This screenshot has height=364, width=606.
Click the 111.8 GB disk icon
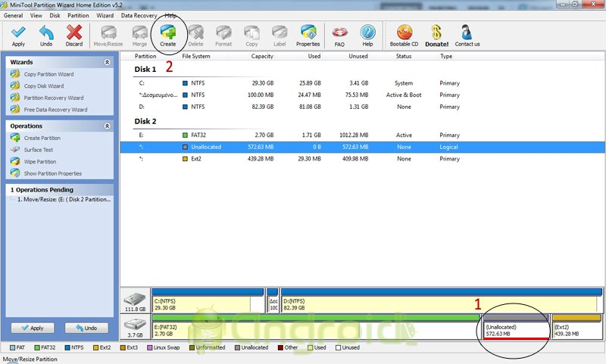pyautogui.click(x=135, y=300)
